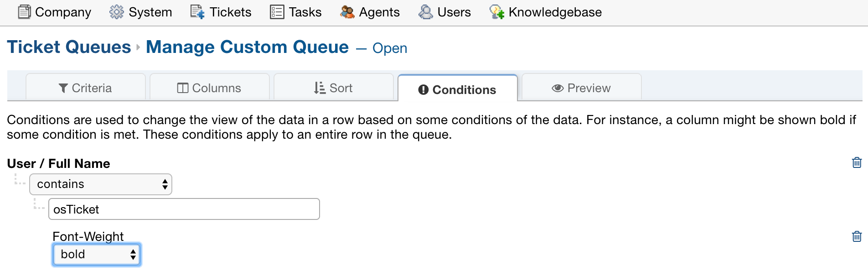Select the Conditions tab

point(457,89)
